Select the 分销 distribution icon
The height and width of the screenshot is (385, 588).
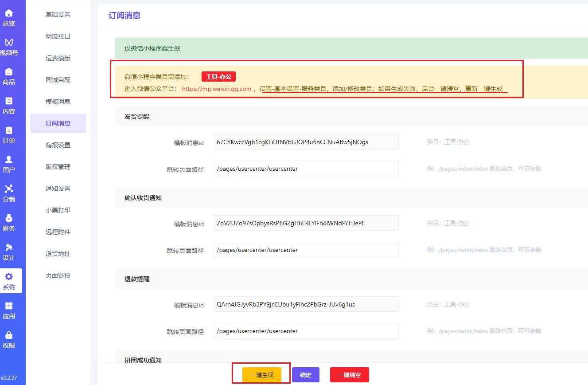click(10, 194)
